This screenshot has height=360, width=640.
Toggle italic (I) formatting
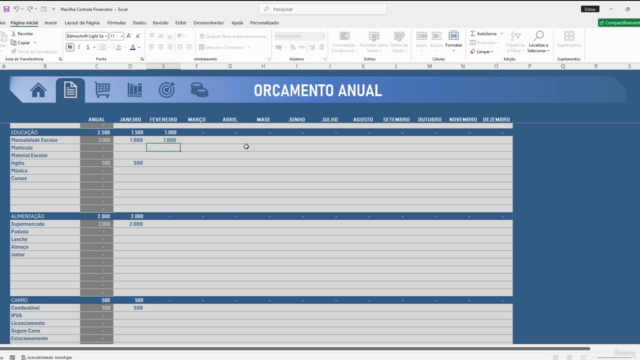tap(79, 47)
